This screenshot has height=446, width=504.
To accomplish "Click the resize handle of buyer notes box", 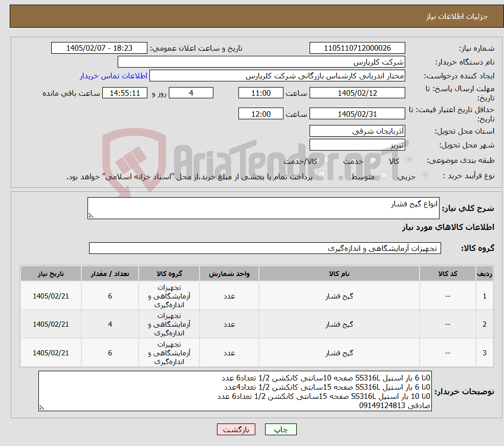I will coord(41,408).
